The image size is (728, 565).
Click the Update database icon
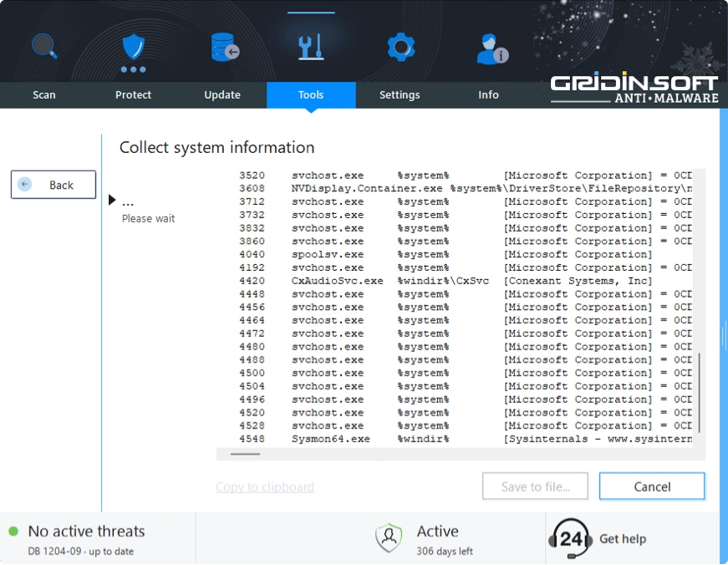(x=224, y=47)
